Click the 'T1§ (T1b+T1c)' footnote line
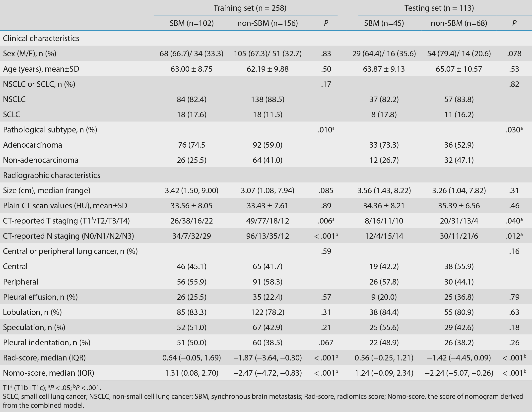The image size is (532, 412). pyautogui.click(x=52, y=388)
